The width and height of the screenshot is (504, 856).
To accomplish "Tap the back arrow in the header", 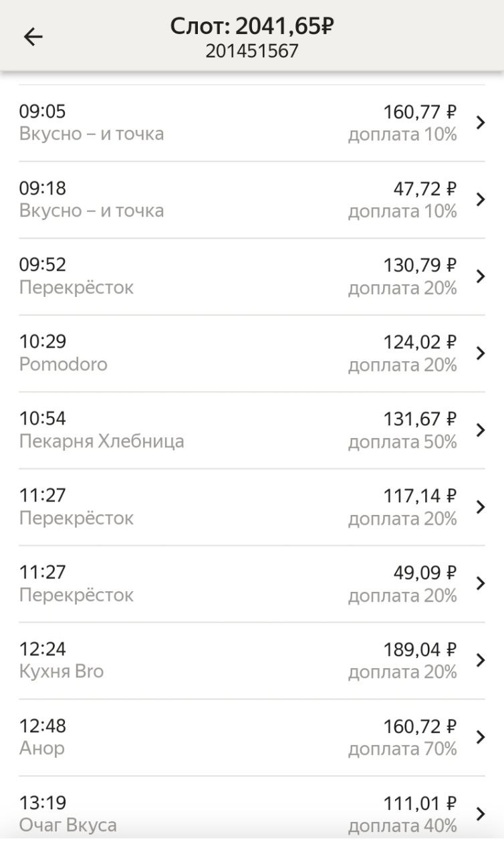I will (x=33, y=37).
